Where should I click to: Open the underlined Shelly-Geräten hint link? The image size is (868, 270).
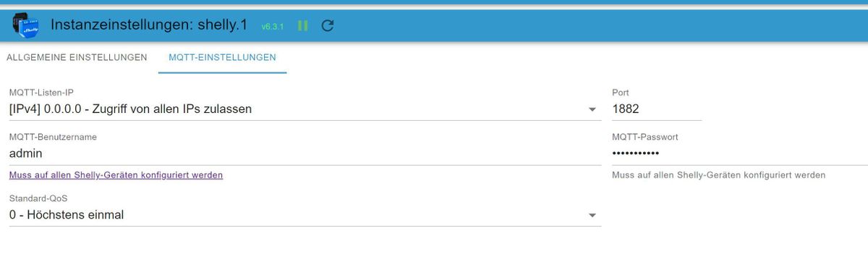click(x=116, y=175)
